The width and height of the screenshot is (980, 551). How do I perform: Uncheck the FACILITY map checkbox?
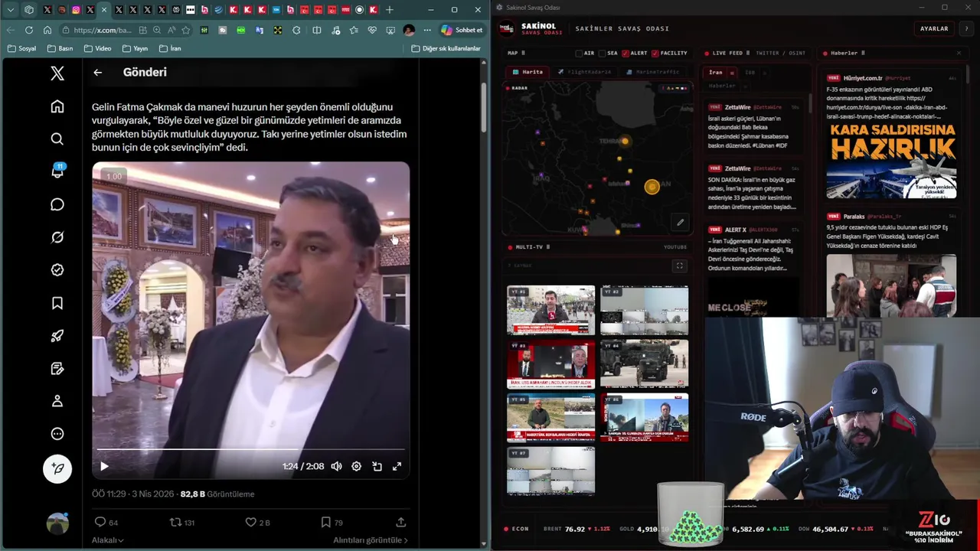click(654, 54)
